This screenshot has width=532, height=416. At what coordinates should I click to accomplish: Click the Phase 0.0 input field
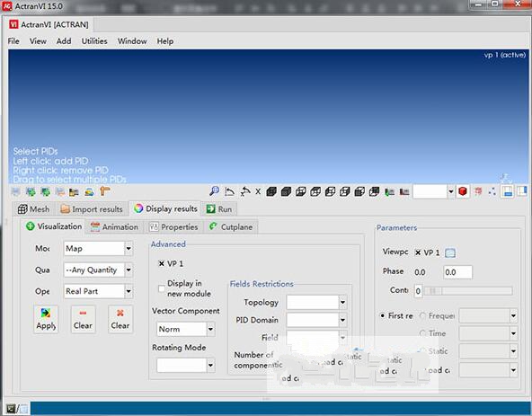[x=457, y=272]
